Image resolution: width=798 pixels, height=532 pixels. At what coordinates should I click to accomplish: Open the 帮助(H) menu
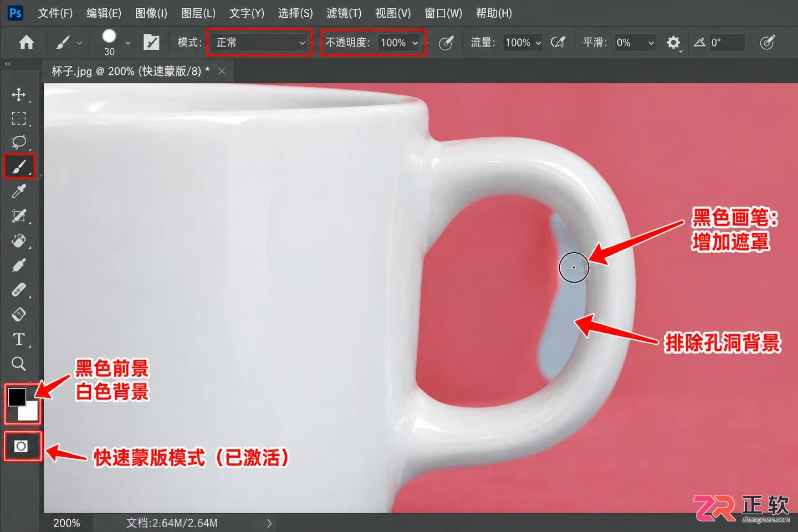click(494, 13)
